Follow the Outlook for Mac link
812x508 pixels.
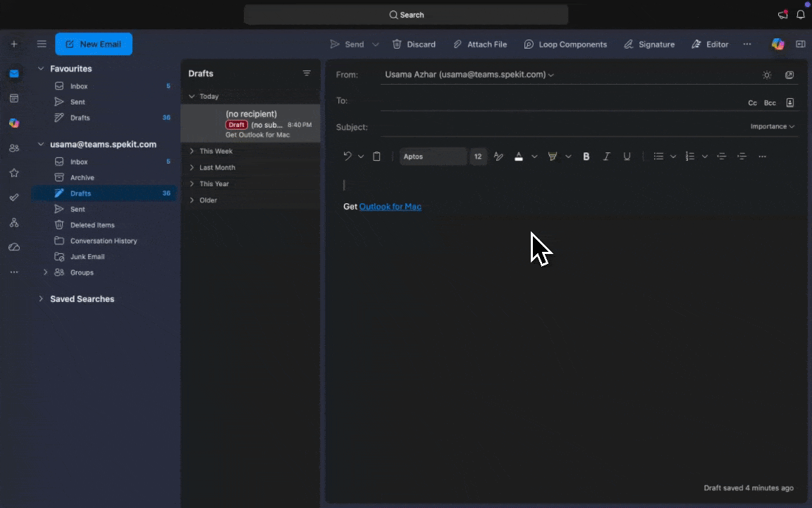click(x=390, y=206)
